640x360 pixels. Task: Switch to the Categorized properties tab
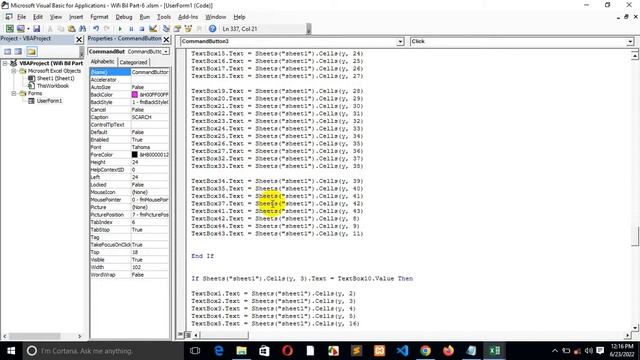pyautogui.click(x=133, y=62)
